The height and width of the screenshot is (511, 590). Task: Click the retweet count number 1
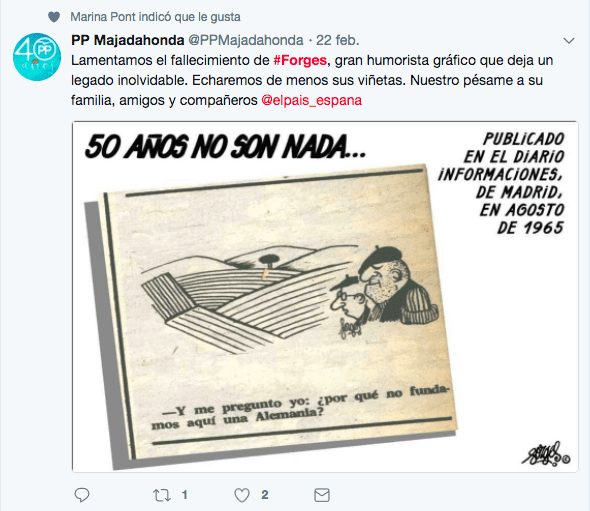185,495
